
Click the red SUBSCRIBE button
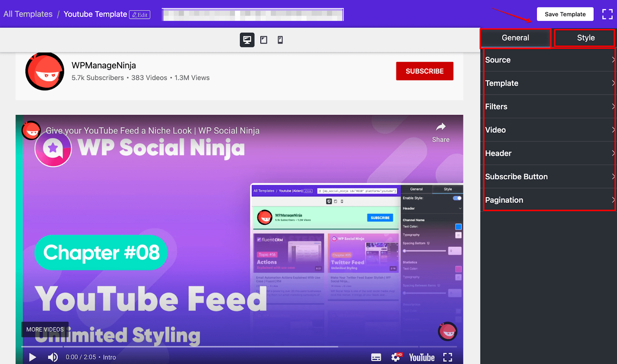coord(425,71)
